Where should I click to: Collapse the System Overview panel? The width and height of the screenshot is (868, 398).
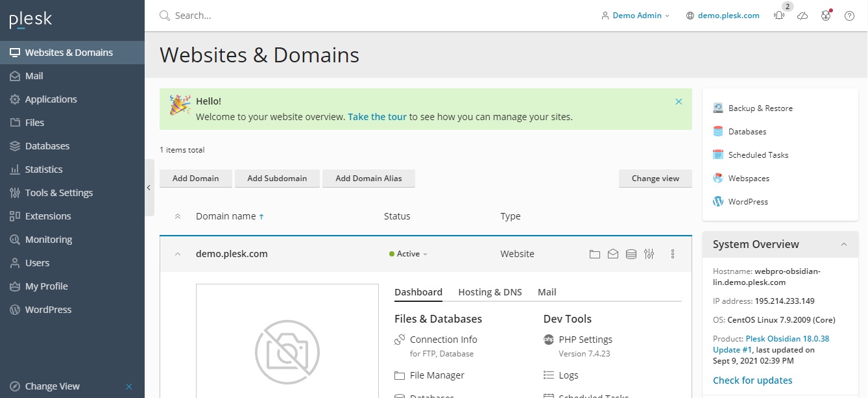pyautogui.click(x=844, y=245)
